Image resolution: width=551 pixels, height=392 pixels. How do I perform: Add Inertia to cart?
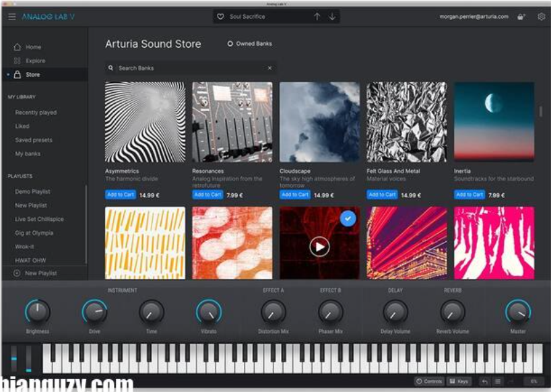click(x=469, y=195)
